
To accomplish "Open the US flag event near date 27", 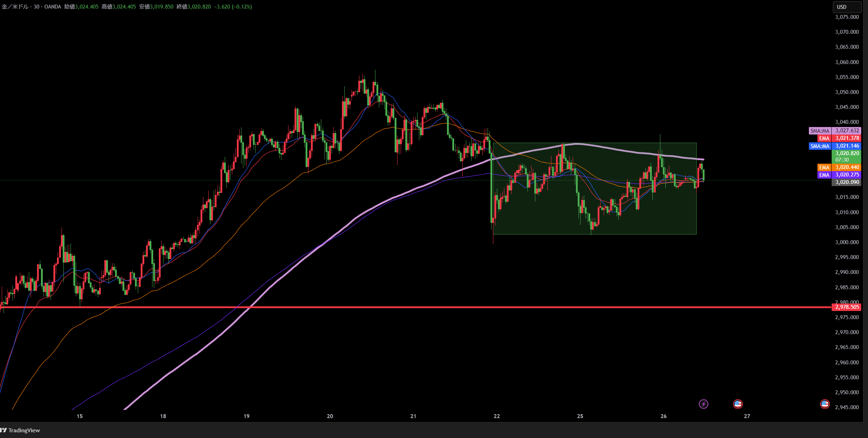I will tap(738, 404).
